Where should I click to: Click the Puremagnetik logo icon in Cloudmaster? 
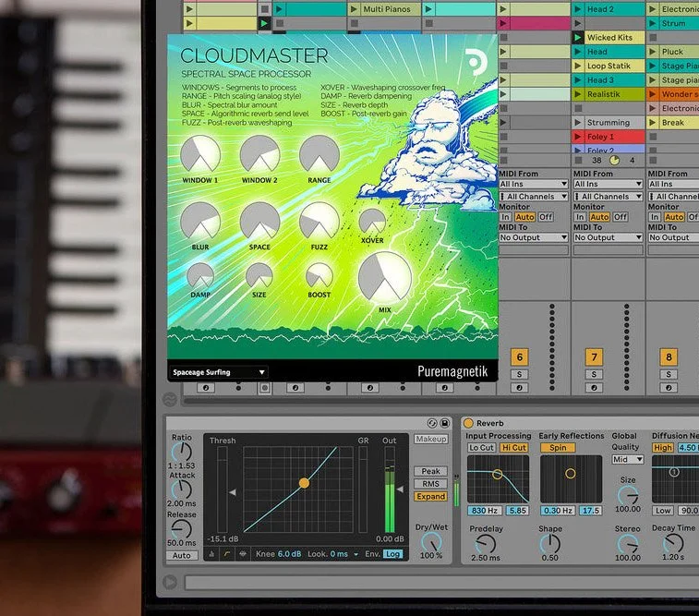click(476, 63)
